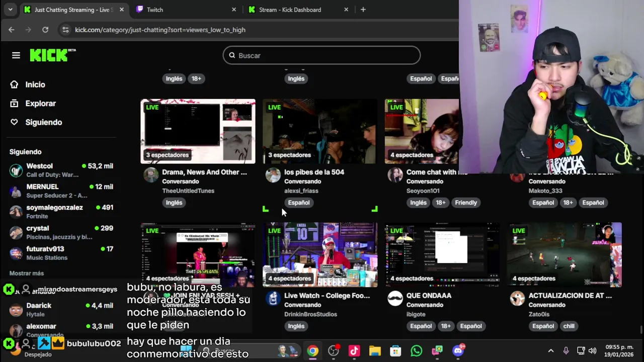Open Explorar in the sidebar

40,103
